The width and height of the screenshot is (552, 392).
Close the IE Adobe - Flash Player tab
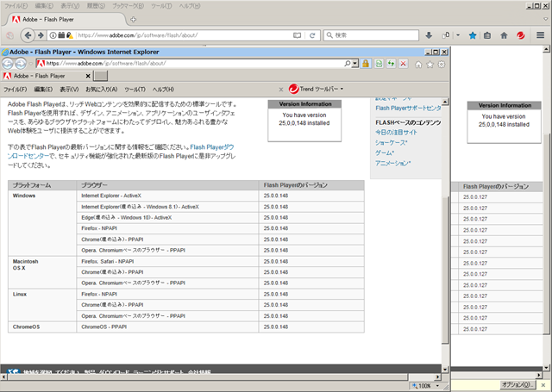click(88, 76)
